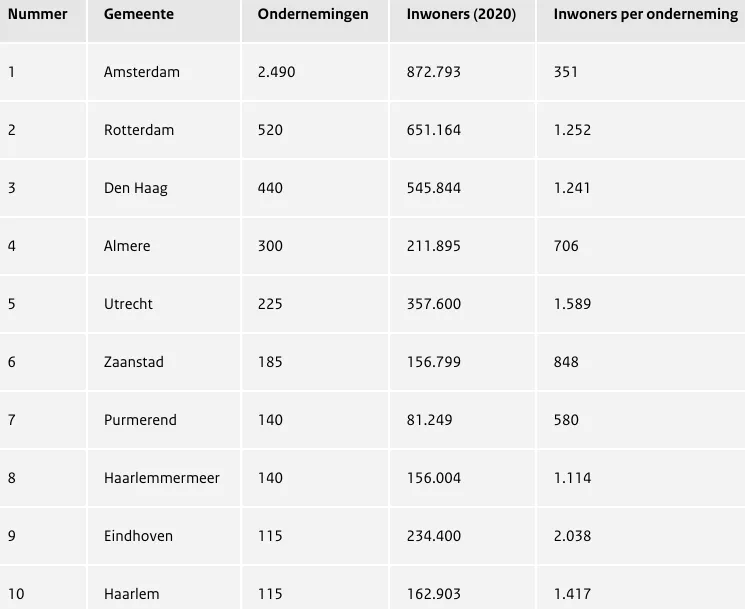Viewport: 745px width, 609px height.
Task: Click the Den Haag cell
Action: pos(136,188)
